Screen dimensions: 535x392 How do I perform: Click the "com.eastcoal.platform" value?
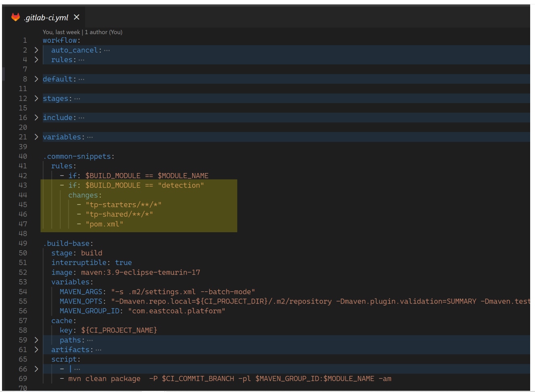click(x=176, y=311)
